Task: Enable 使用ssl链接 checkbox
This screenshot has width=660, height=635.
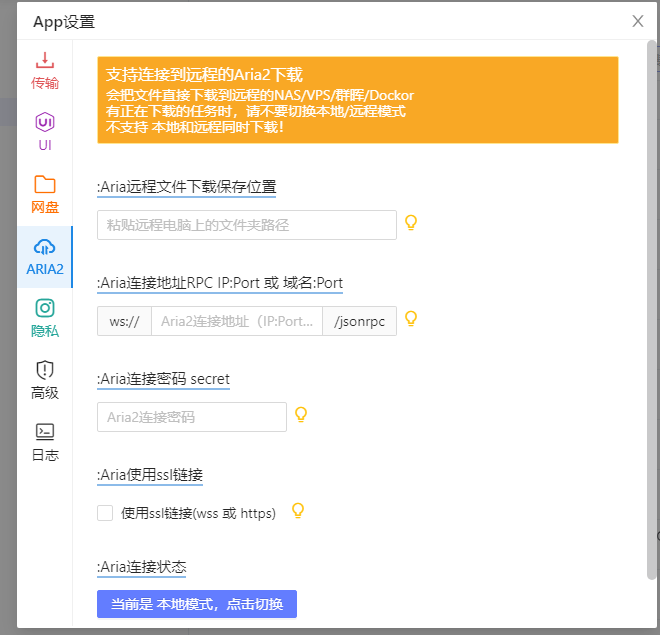Action: coord(105,513)
